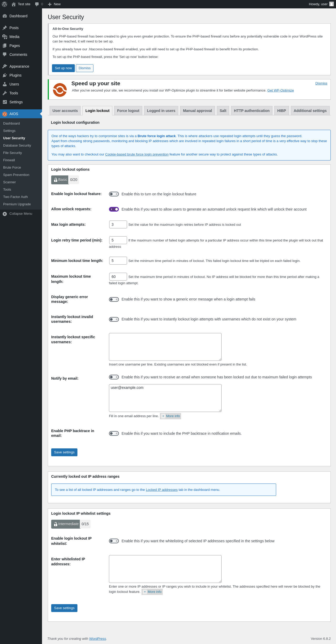Open the Dashboard gauge icon in sidebar
This screenshot has height=644, width=336.
(x=5, y=16)
